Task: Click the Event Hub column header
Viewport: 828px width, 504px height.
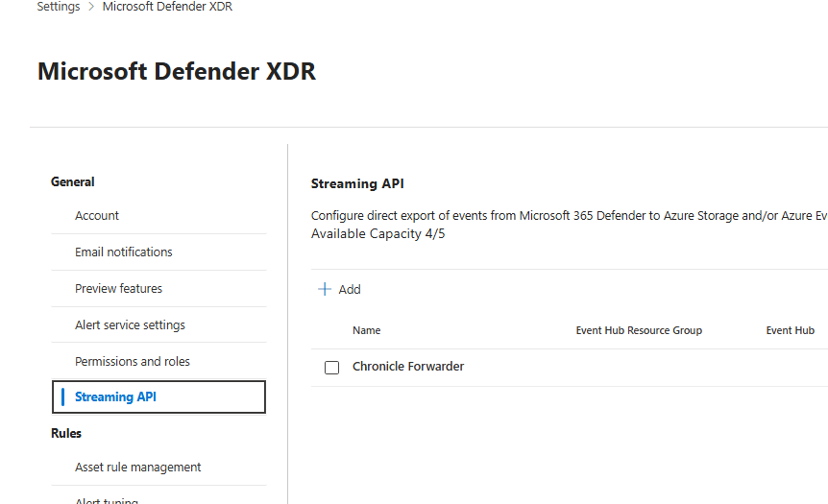Action: tap(790, 331)
